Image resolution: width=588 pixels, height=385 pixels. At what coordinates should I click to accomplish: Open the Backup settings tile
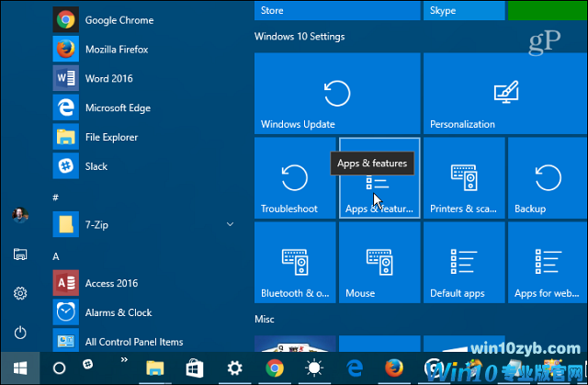547,178
